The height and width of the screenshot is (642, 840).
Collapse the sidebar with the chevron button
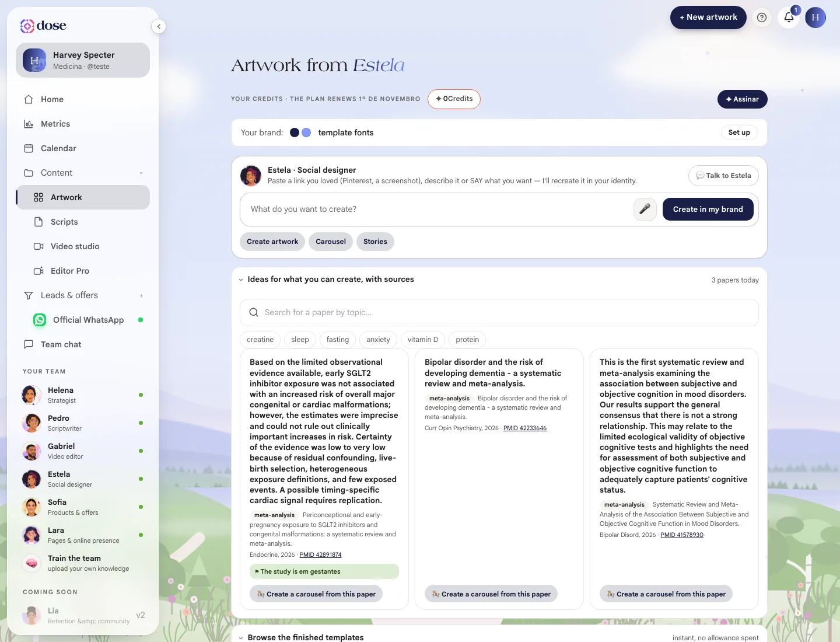159,26
